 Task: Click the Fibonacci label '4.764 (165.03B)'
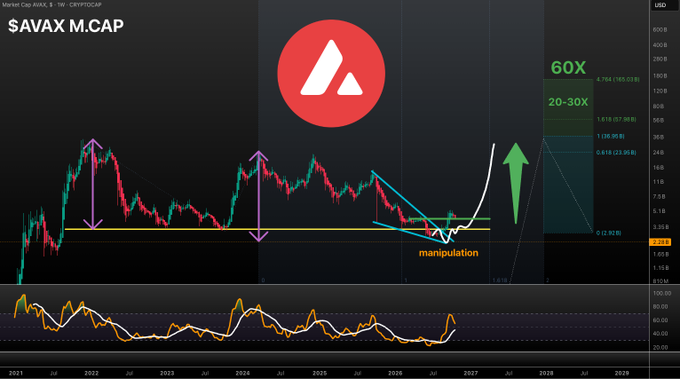click(618, 79)
